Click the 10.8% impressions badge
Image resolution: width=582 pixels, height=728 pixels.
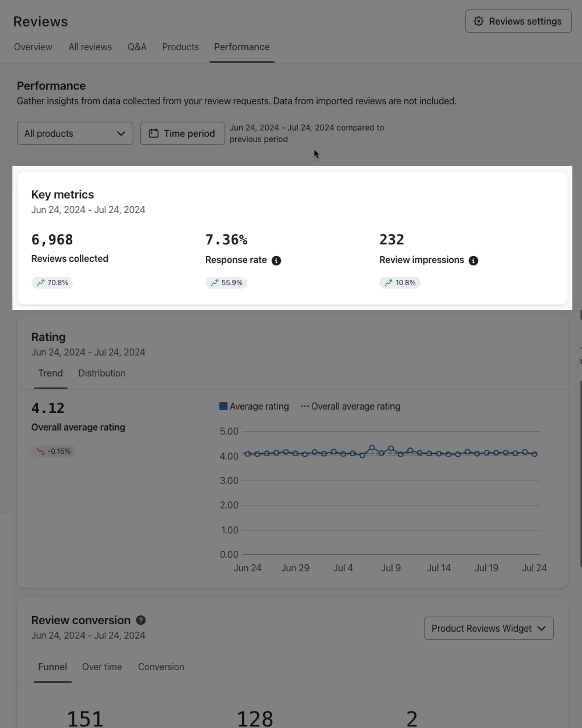(400, 283)
